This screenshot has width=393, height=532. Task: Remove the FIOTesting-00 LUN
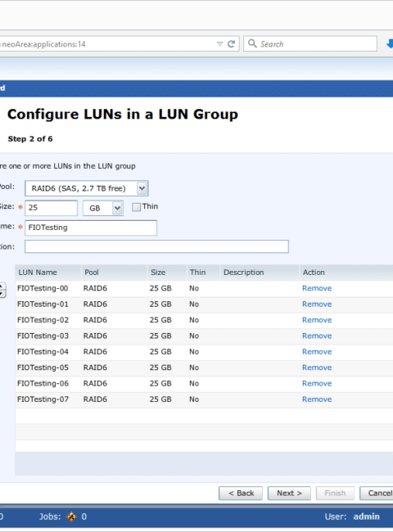tap(317, 288)
